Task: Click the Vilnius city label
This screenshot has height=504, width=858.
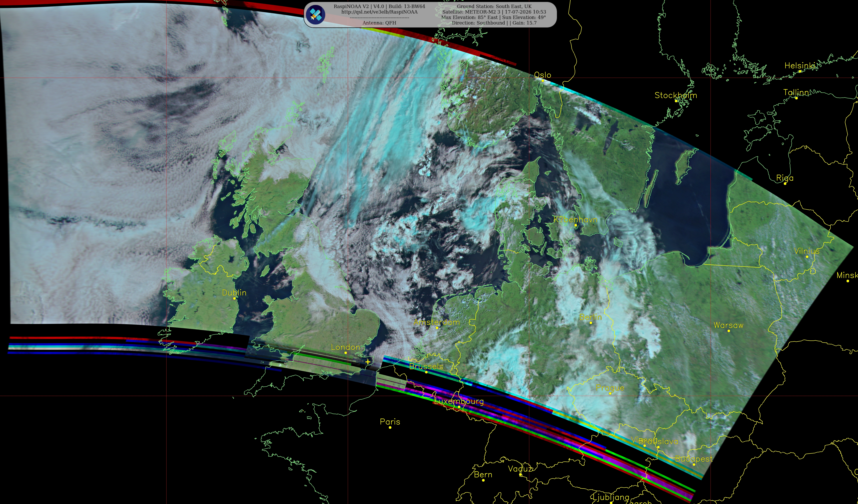Action: (x=807, y=251)
